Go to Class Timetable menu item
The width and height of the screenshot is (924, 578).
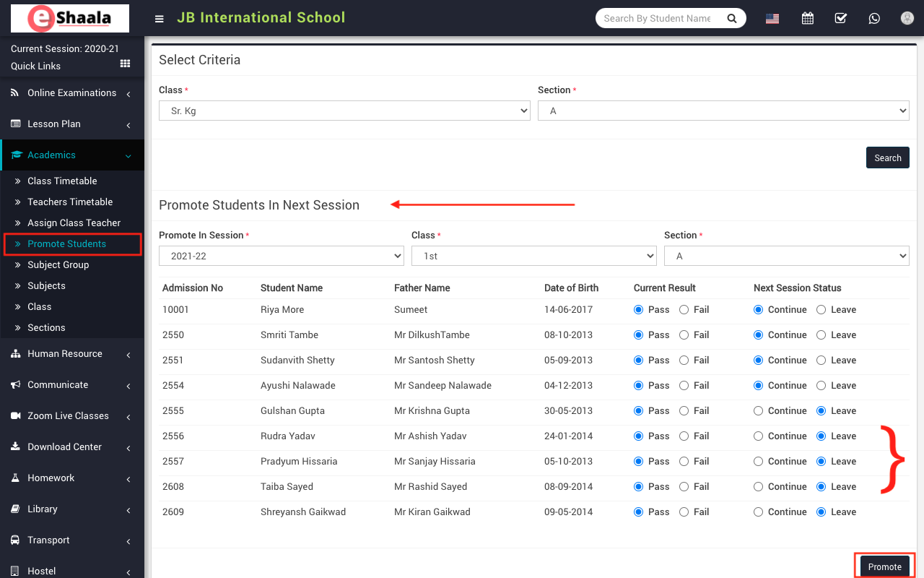(62, 181)
